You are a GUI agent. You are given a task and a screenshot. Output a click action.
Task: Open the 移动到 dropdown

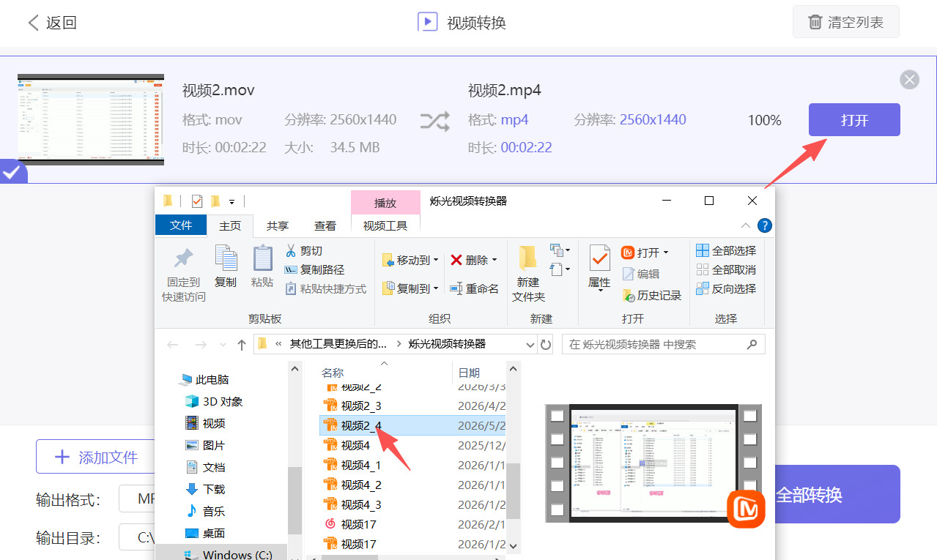point(410,260)
